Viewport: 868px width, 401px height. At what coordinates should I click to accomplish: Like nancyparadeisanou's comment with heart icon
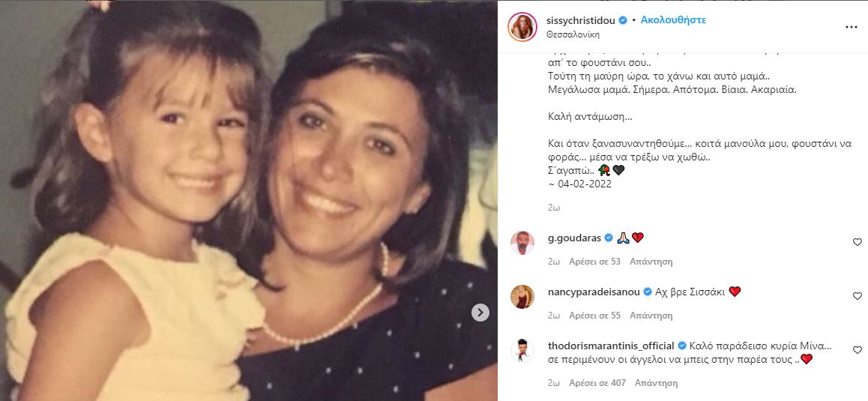click(858, 296)
